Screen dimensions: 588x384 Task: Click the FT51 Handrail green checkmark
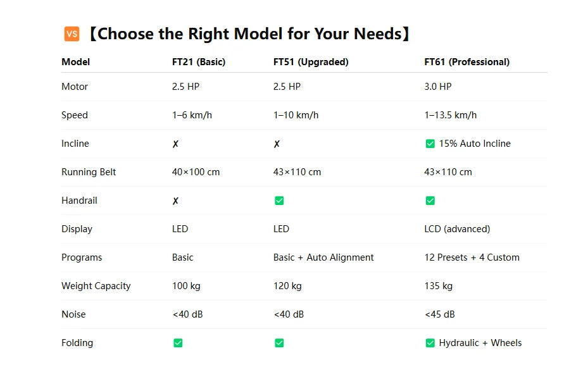coord(279,201)
